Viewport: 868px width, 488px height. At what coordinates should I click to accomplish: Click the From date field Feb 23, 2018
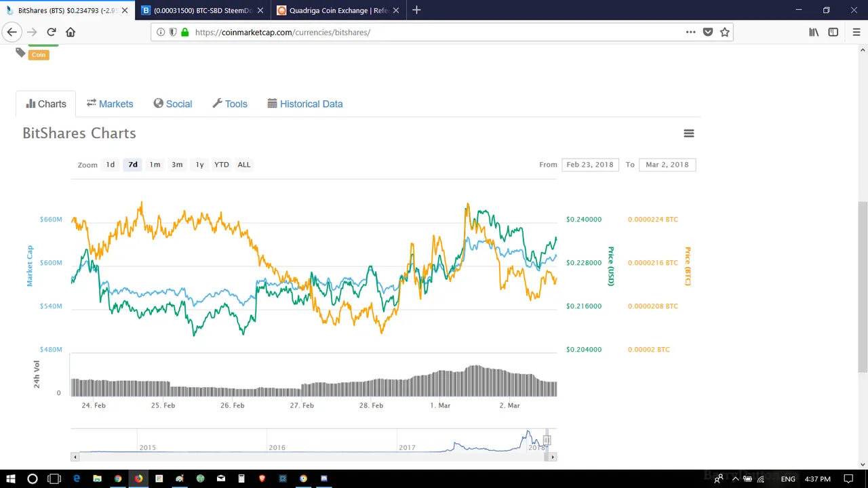(x=590, y=165)
